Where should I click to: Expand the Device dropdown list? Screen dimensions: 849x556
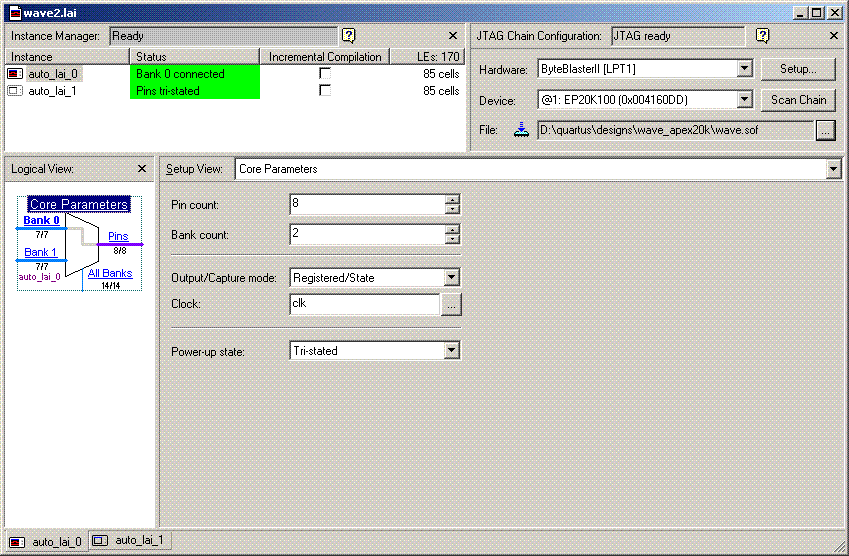[743, 100]
